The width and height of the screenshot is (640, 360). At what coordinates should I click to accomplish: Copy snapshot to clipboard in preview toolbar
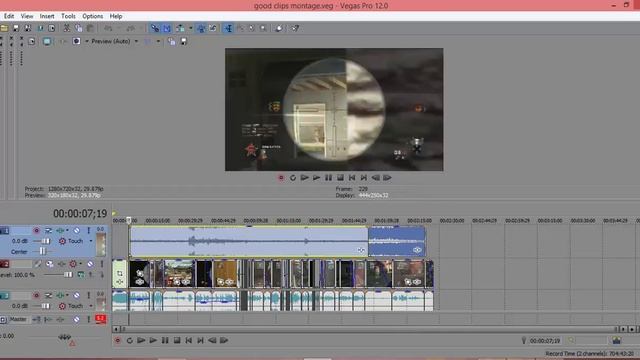(171, 41)
